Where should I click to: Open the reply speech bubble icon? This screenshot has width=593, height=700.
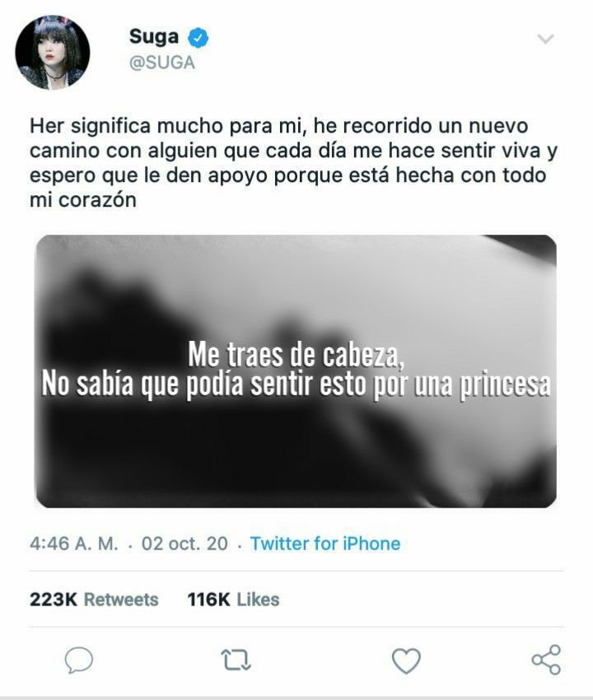click(79, 660)
